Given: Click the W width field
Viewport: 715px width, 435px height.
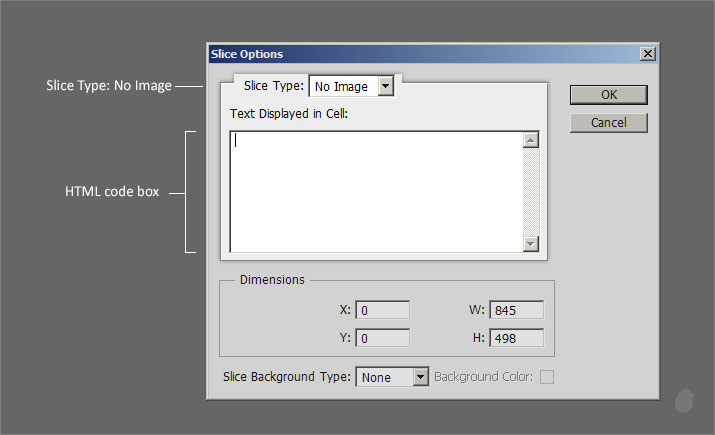Looking at the screenshot, I should [x=516, y=311].
